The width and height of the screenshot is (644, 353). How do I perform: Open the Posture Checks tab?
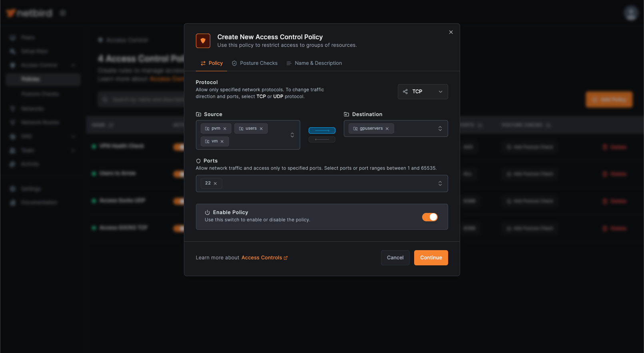coord(255,63)
